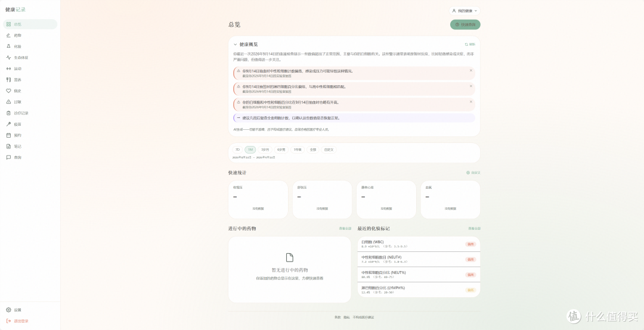Open the 运动 exercise dumbbell icon
644x330 pixels.
point(8,69)
